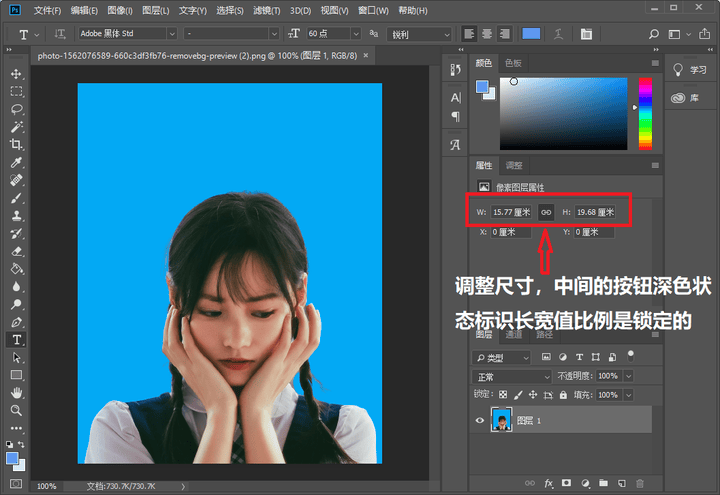Open the Adobe 黑体 Std font dropdown

point(128,34)
